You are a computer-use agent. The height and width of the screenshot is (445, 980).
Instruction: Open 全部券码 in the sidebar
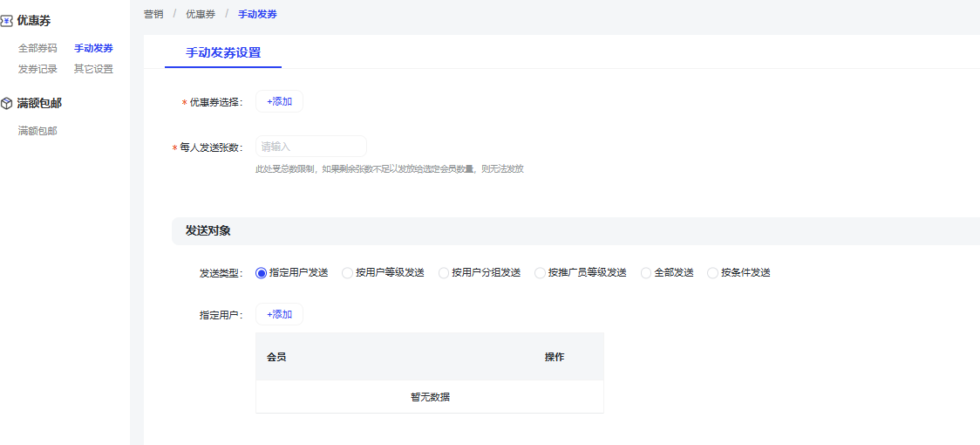(37, 49)
